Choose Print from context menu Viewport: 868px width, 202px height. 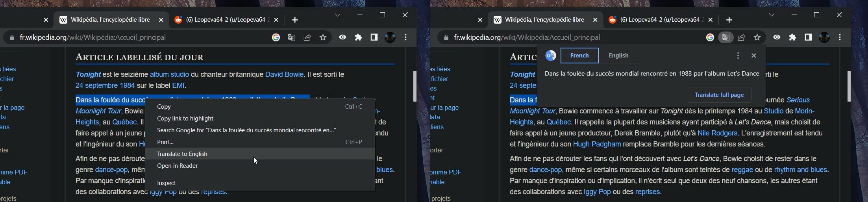260,142
